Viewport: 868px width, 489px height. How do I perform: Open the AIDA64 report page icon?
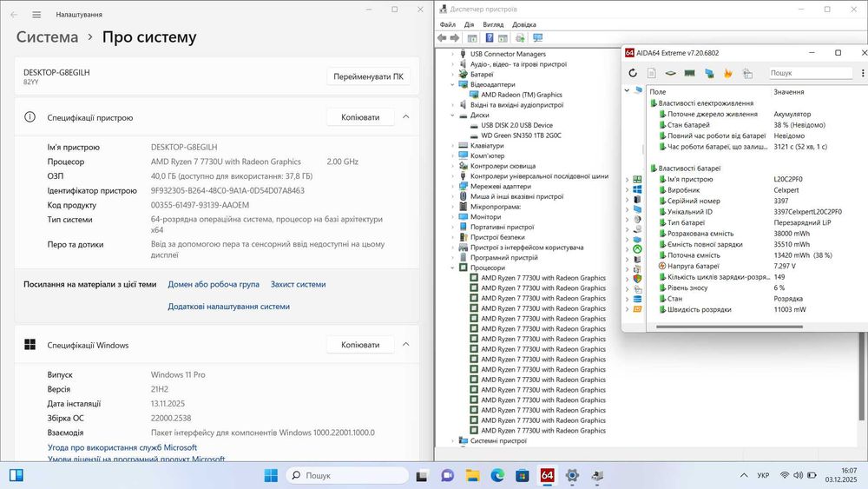coord(652,73)
